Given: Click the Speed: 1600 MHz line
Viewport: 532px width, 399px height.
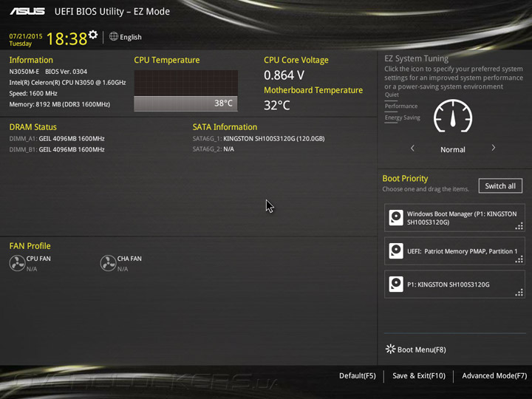Looking at the screenshot, I should [x=33, y=94].
